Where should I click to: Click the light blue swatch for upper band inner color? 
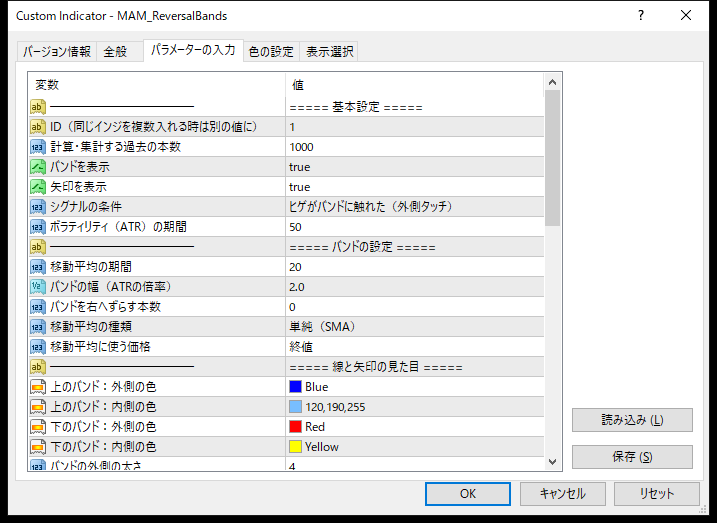(x=295, y=406)
